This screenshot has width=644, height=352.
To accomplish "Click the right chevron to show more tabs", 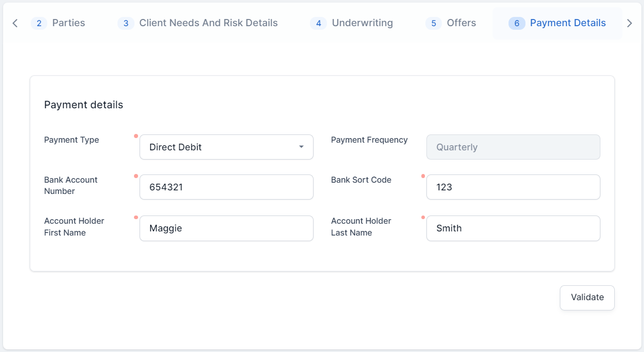I will click(x=630, y=23).
